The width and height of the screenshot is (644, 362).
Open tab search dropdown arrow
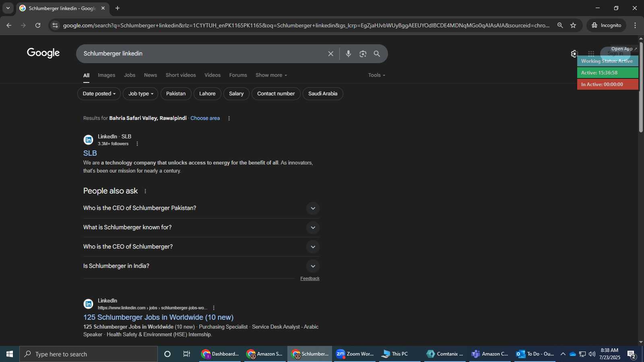point(8,8)
